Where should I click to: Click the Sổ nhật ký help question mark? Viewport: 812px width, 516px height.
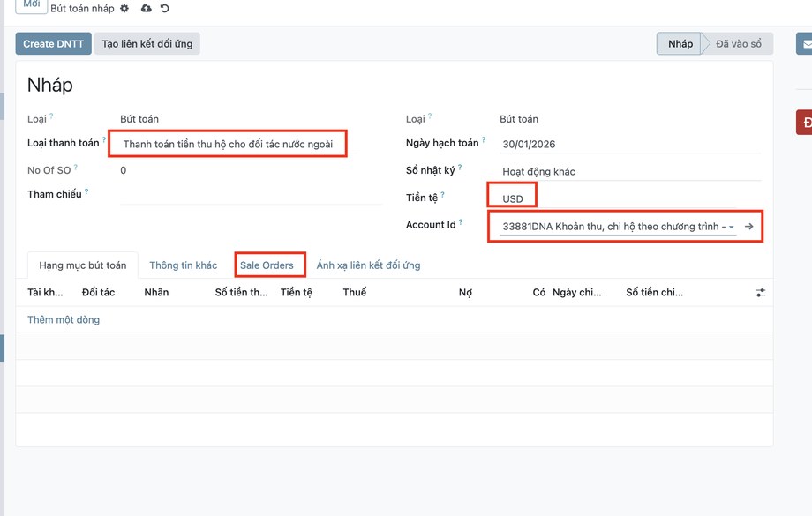(460, 168)
